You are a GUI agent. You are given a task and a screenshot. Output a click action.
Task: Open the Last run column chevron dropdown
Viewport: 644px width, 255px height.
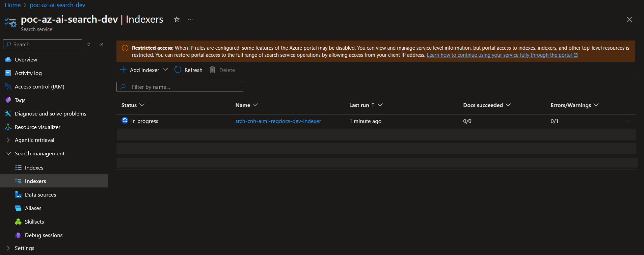coord(380,105)
